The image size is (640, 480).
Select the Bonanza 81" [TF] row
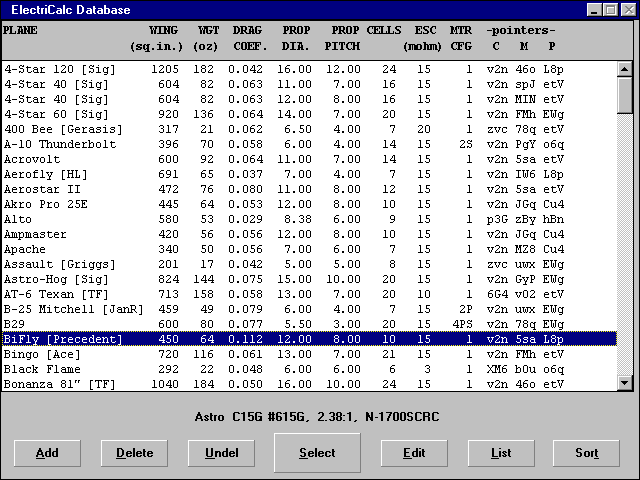point(309,384)
